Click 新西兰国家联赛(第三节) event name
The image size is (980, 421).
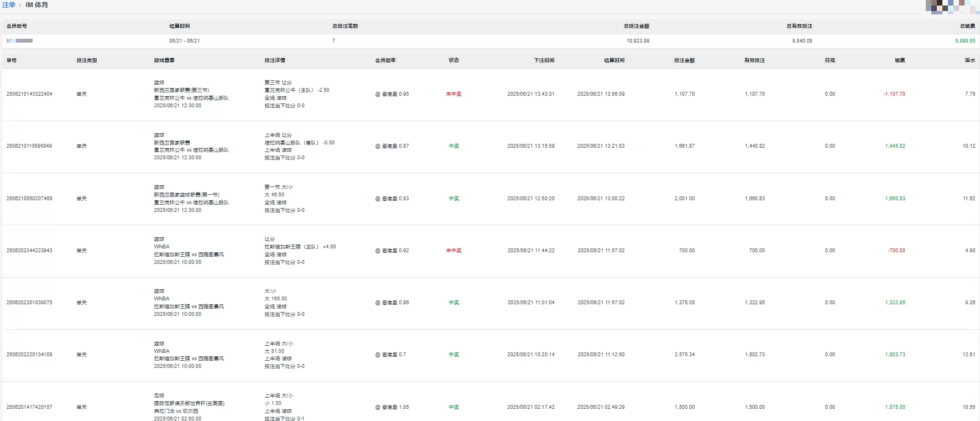pos(181,90)
